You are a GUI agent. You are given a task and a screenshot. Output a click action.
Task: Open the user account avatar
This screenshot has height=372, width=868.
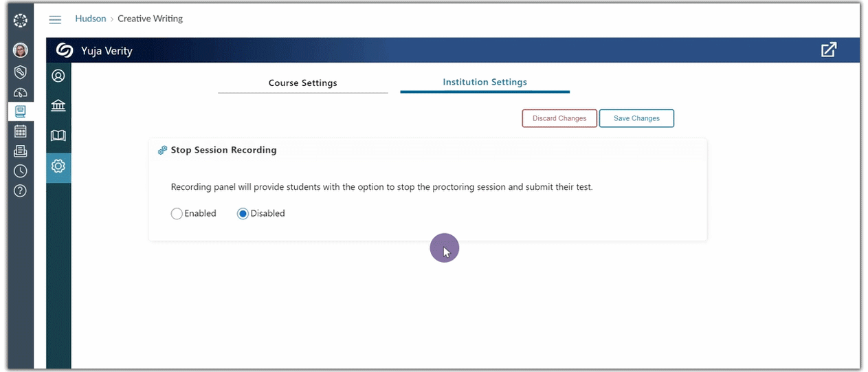[21, 50]
